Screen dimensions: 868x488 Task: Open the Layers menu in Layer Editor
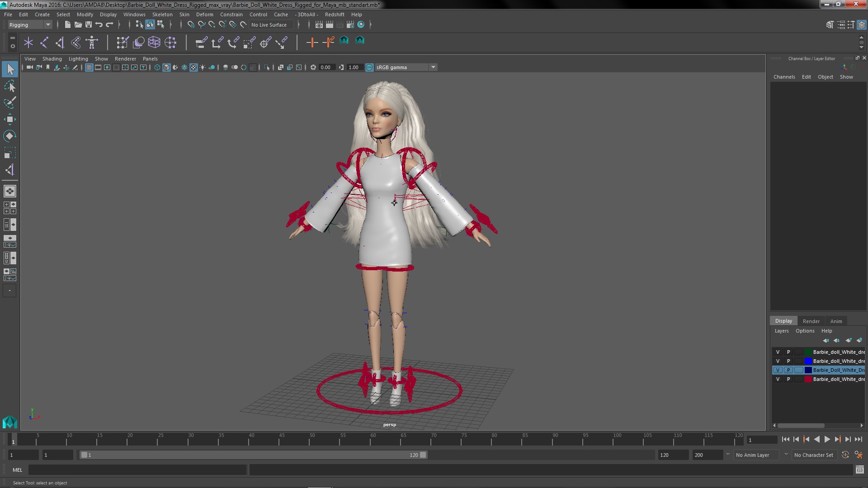click(781, 331)
